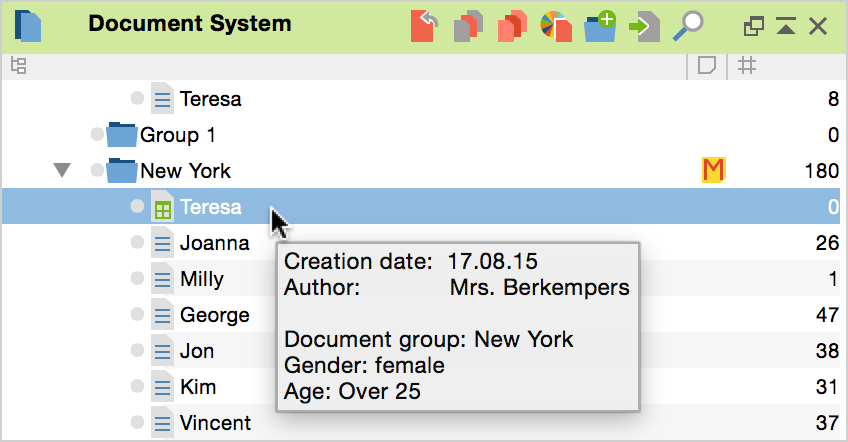Click the Activated Documents gray-red icon
Image resolution: width=848 pixels, height=442 pixels.
click(468, 26)
